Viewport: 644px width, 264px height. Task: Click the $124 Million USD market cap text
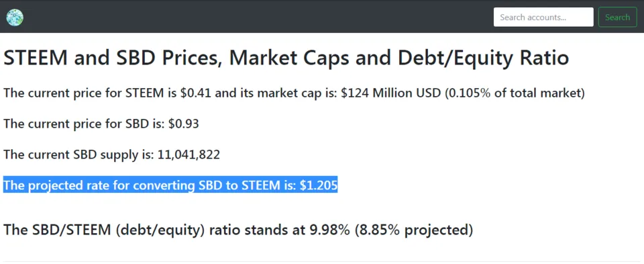392,93
